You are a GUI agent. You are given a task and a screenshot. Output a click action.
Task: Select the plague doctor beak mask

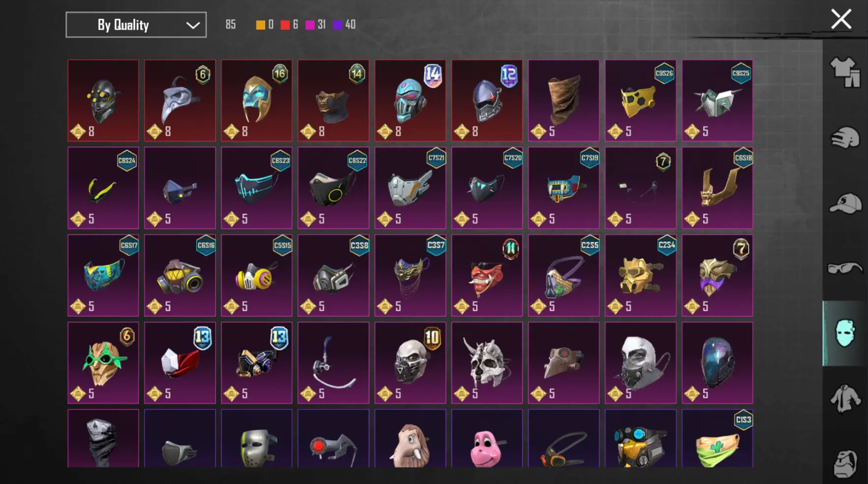click(180, 100)
